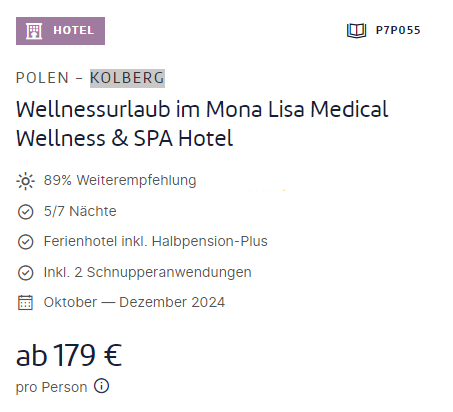Viewport: 453px width, 412px height.
Task: Click the 89% Weiterempfehlung rating text
Action: coord(120,180)
